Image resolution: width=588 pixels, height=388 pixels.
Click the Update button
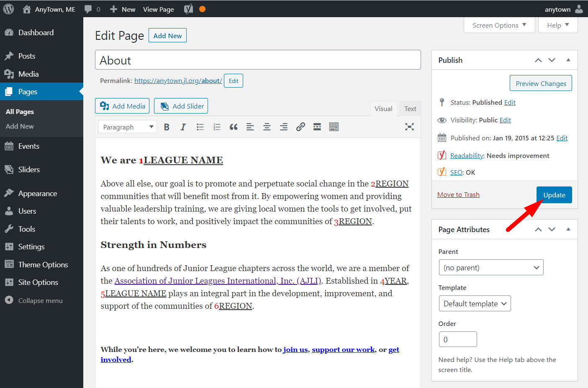[554, 195]
